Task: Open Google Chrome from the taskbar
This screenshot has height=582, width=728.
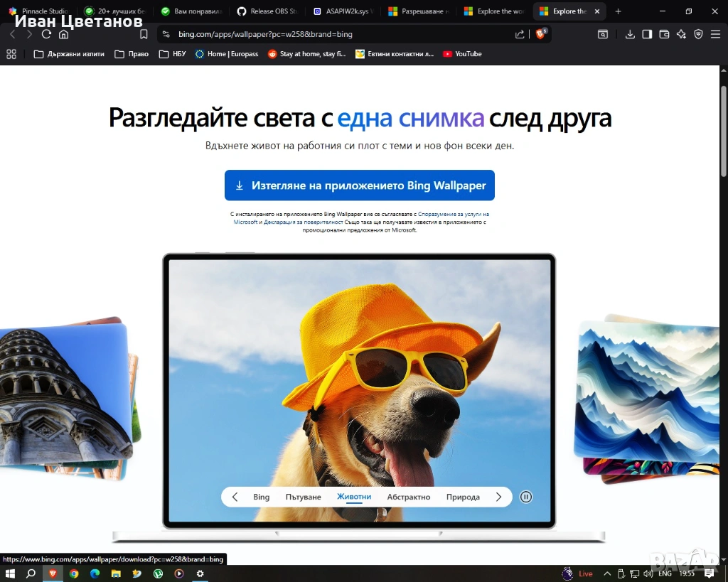Action: pos(74,573)
